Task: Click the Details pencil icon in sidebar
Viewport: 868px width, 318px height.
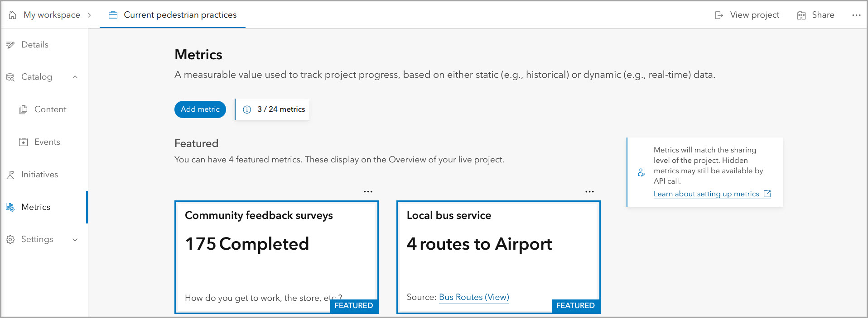Action: click(10, 45)
